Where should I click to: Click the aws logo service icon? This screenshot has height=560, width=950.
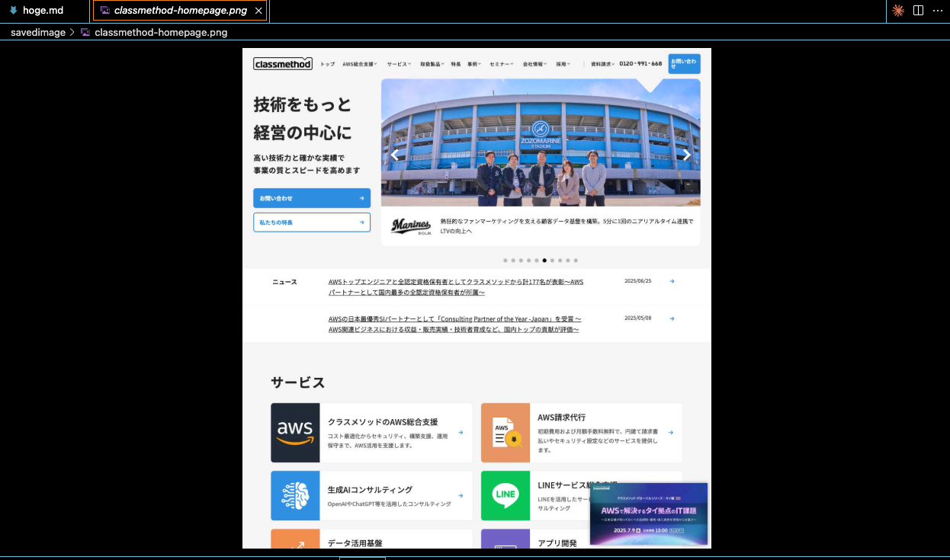pos(295,433)
